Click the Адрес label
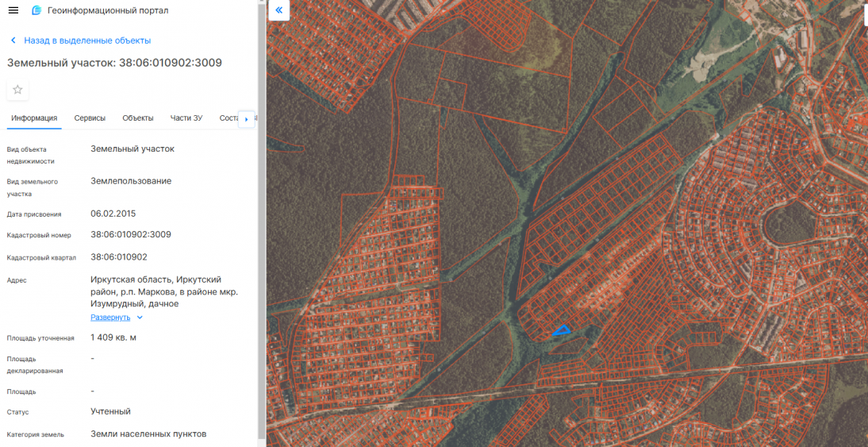Image resolution: width=868 pixels, height=447 pixels. [x=17, y=280]
